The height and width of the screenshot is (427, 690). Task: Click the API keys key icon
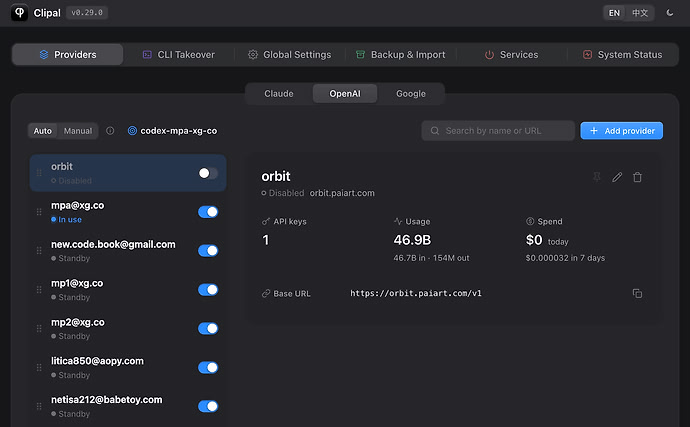(266, 221)
